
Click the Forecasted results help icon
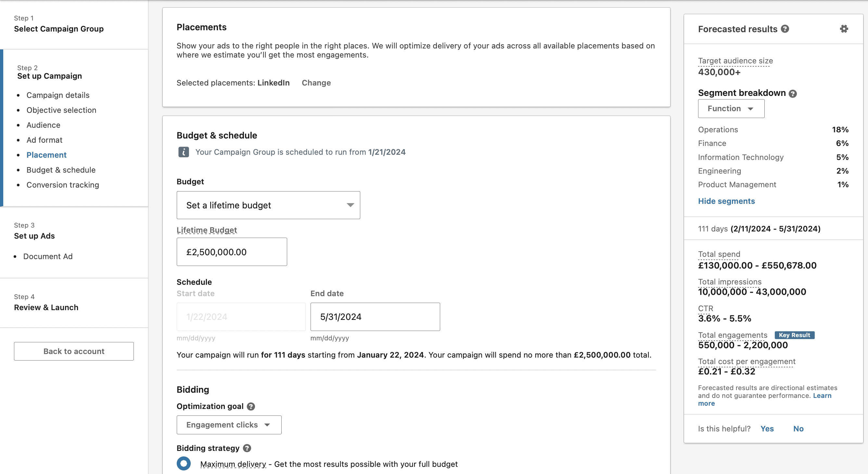click(x=785, y=29)
